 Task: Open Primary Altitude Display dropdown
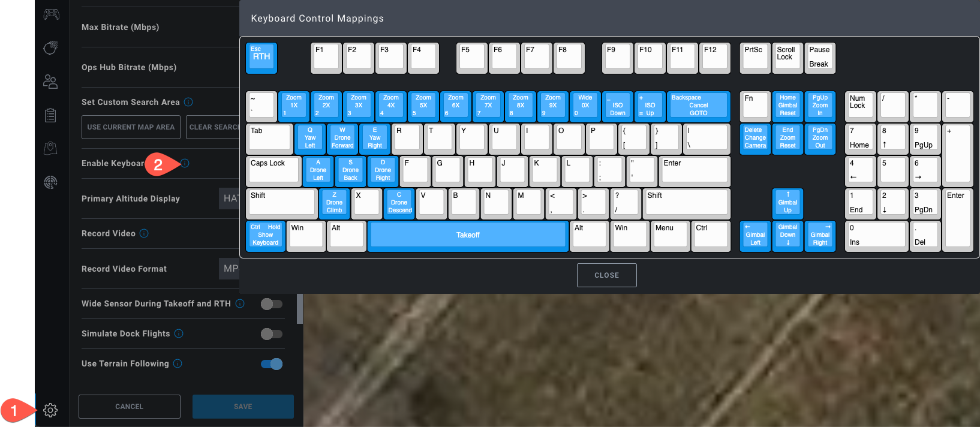(229, 199)
